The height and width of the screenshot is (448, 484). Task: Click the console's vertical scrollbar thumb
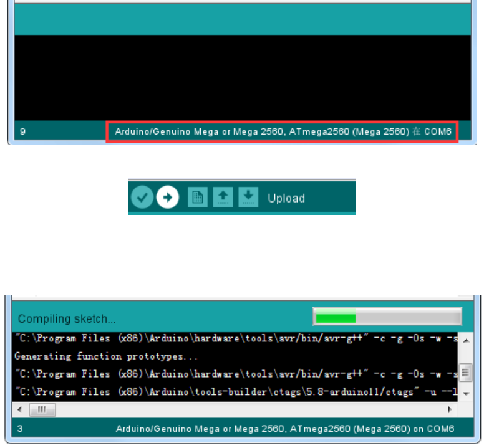(465, 373)
